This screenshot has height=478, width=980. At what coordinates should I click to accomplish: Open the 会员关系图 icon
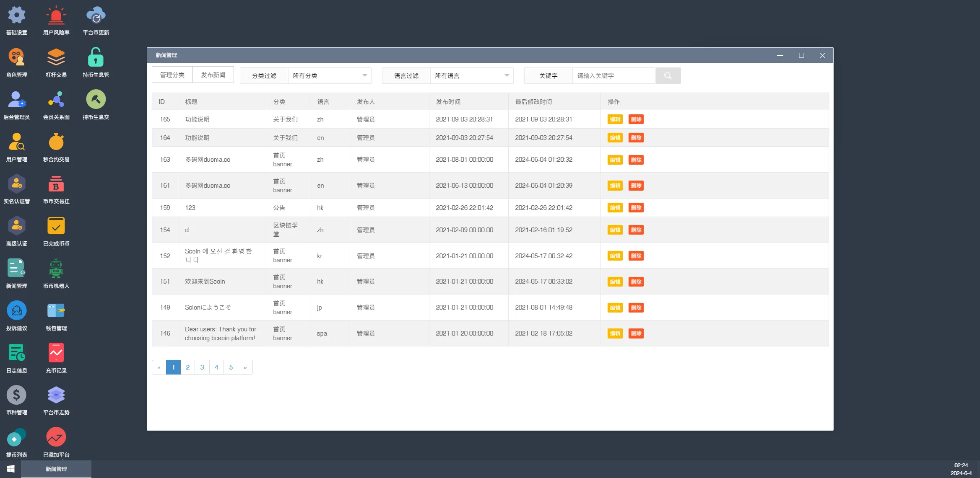click(56, 100)
